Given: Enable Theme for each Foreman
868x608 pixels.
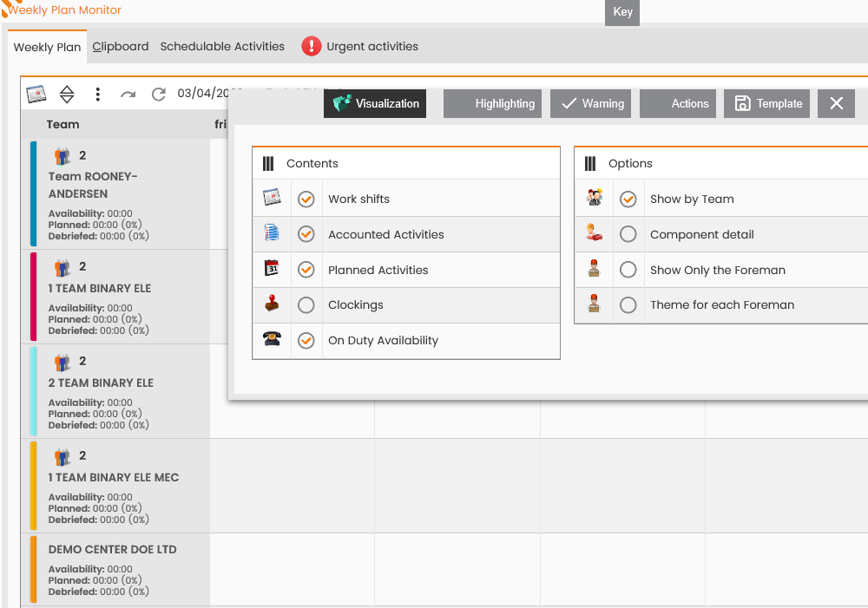Looking at the screenshot, I should click(x=628, y=304).
